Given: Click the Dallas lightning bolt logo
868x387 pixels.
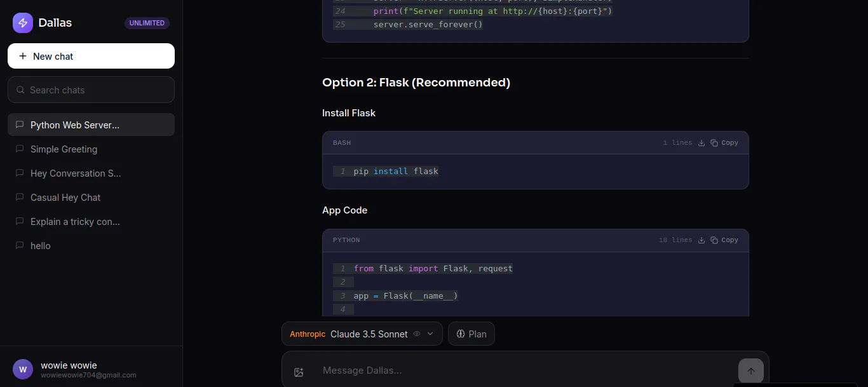Looking at the screenshot, I should coord(23,23).
